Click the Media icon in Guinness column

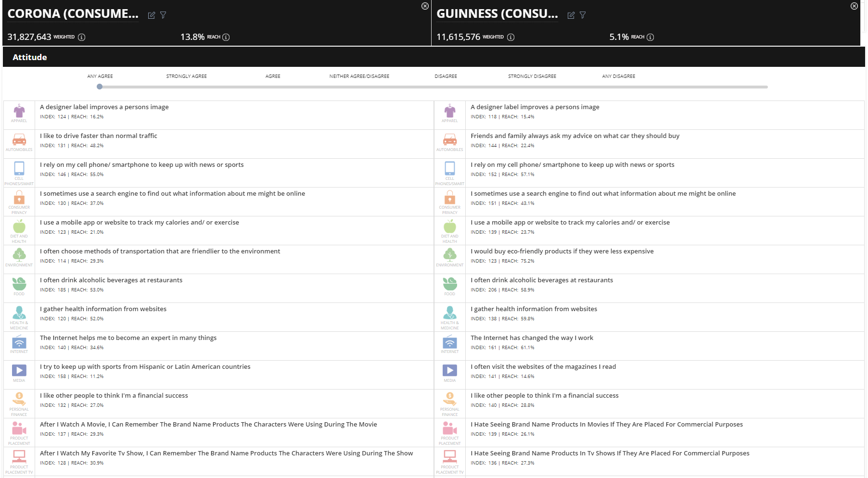tap(450, 370)
